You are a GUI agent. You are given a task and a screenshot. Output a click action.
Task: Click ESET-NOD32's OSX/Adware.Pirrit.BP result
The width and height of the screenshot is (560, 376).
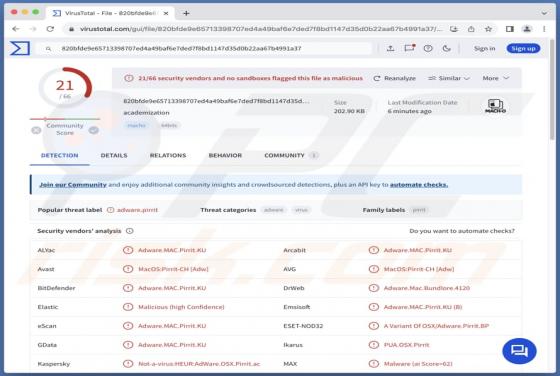(436, 326)
